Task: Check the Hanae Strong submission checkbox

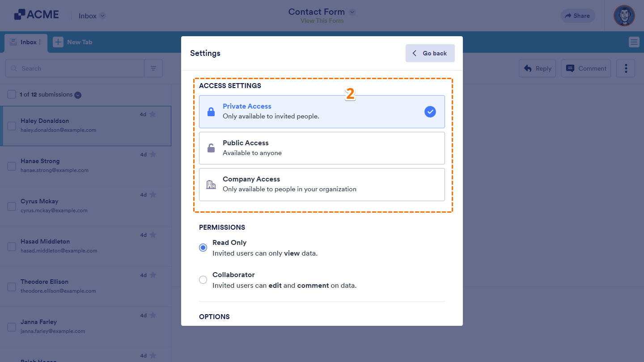Action: tap(11, 166)
